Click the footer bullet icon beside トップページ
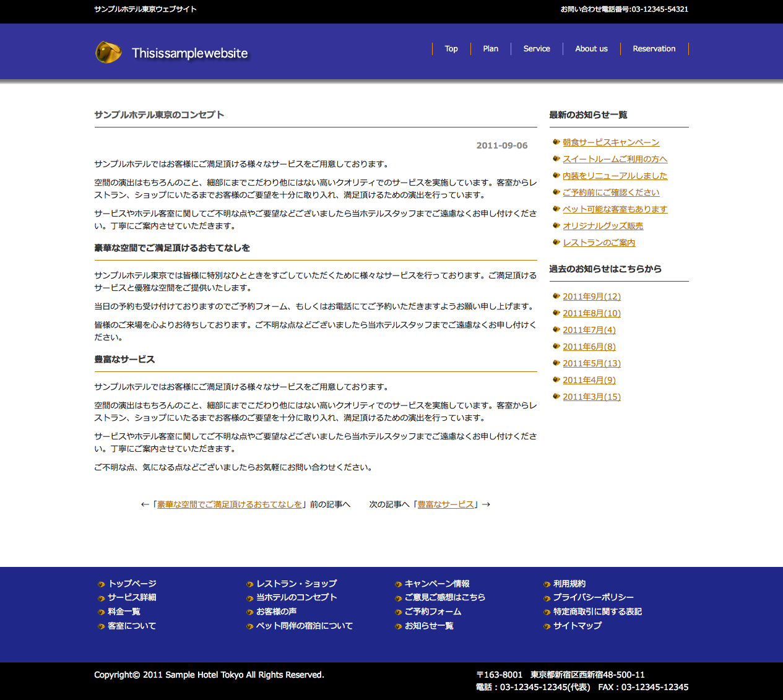Screen dimensions: 783x700 pyautogui.click(x=101, y=584)
